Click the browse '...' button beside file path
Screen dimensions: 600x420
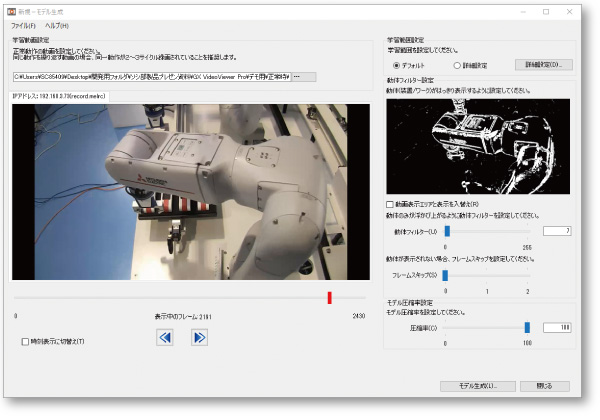pos(303,77)
